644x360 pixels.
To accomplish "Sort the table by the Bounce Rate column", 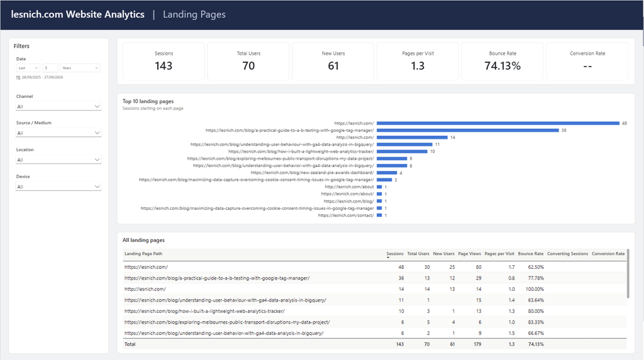I will coord(531,254).
